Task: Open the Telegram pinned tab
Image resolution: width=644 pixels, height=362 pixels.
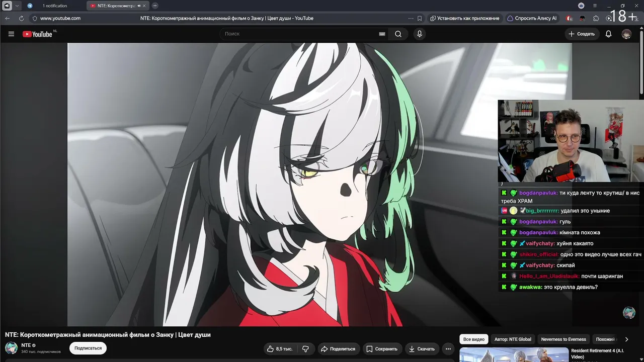Action: pyautogui.click(x=30, y=6)
